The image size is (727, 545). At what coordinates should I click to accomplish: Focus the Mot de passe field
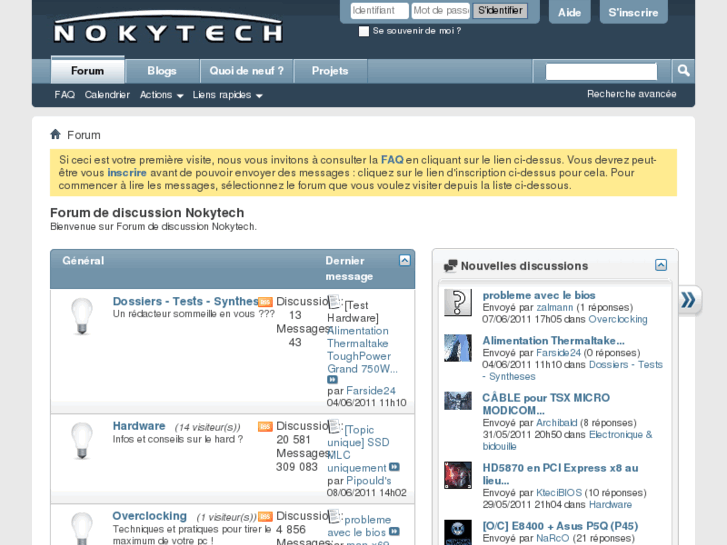[x=440, y=10]
